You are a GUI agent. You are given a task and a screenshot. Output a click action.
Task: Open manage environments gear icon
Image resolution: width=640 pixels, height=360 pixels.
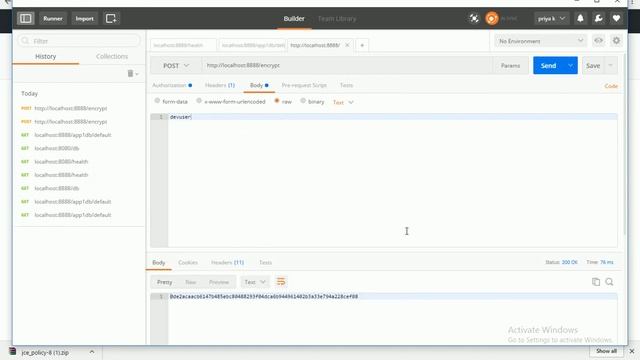[616, 41]
